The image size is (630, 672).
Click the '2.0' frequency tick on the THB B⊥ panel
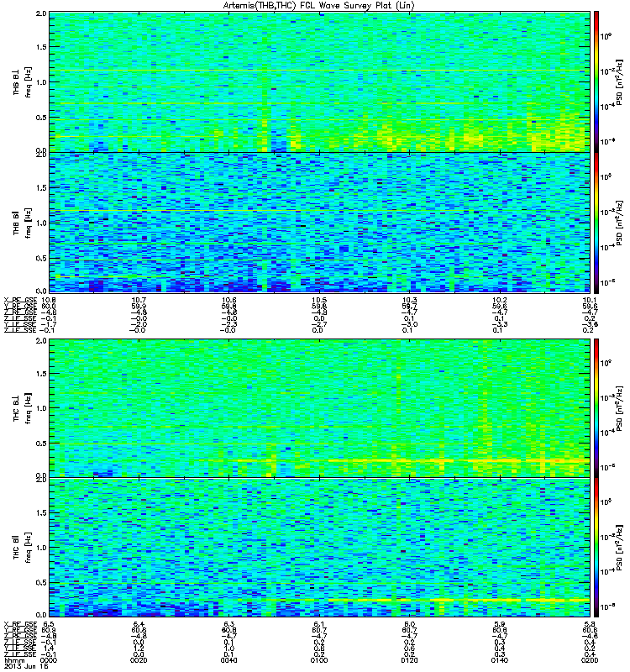click(x=41, y=13)
